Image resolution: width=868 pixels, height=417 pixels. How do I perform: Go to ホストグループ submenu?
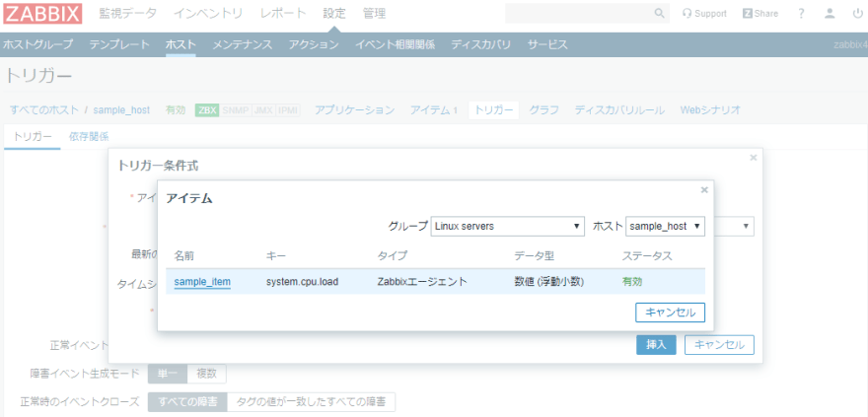click(37, 44)
